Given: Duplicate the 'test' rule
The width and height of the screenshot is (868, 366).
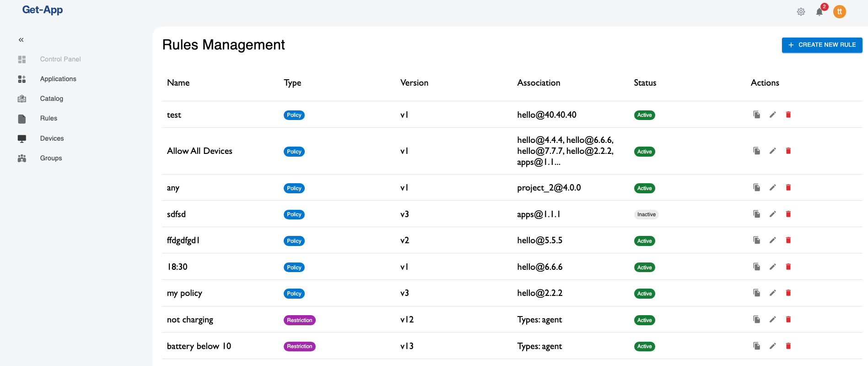Looking at the screenshot, I should 757,115.
